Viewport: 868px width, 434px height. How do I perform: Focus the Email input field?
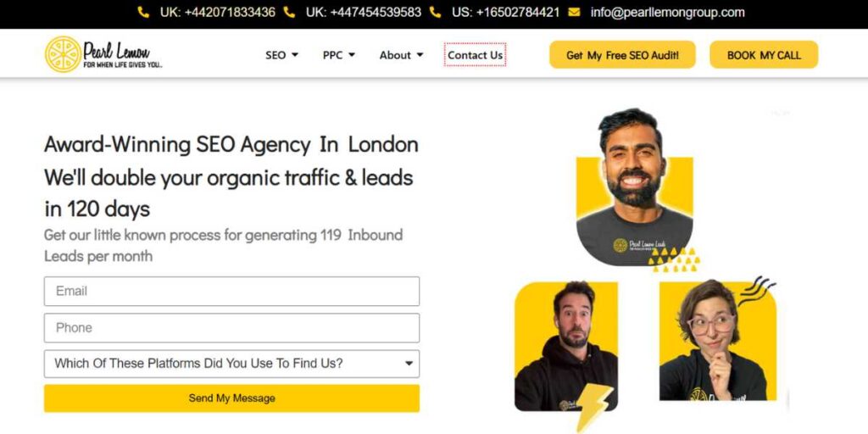(x=231, y=292)
